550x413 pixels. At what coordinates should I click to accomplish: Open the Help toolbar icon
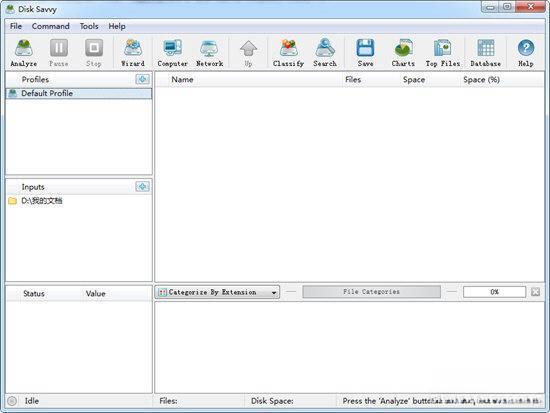pos(526,53)
